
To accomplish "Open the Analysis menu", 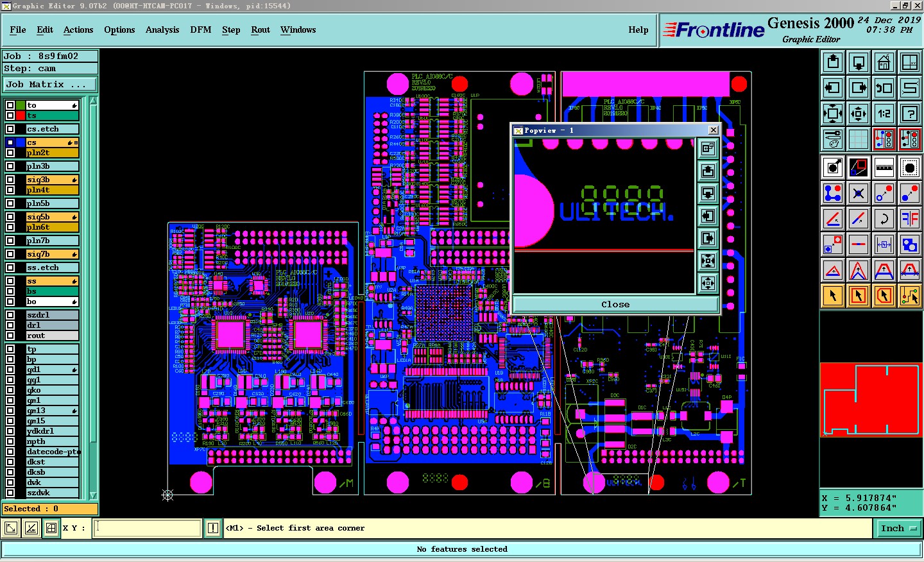I will [162, 30].
